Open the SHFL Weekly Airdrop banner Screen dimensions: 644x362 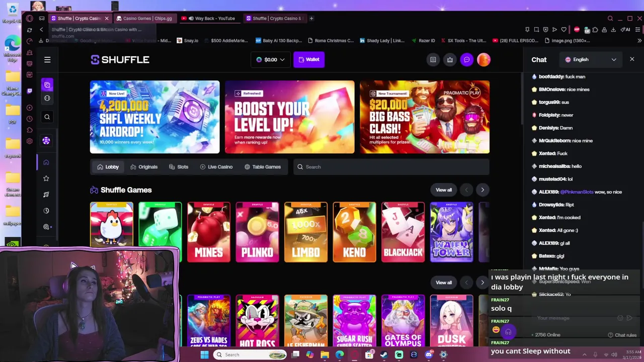154,117
